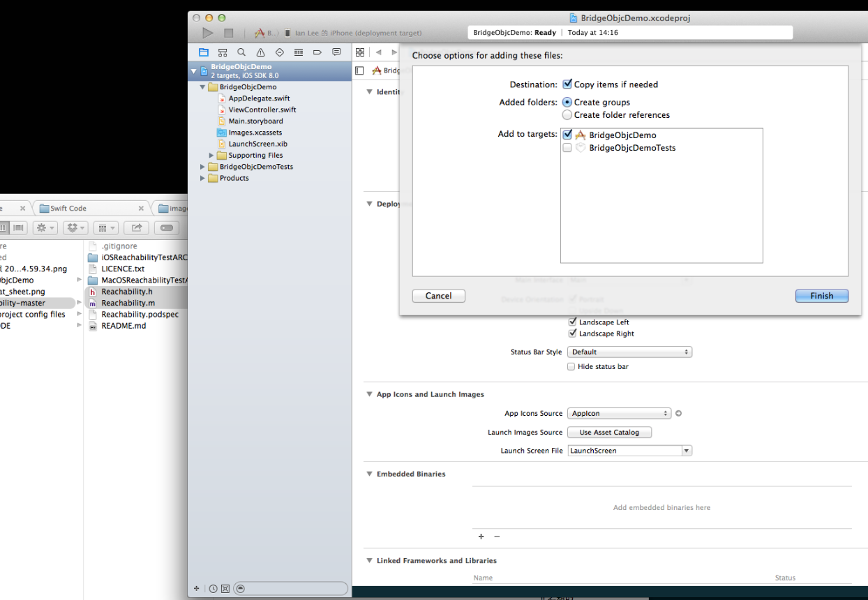Select the Create folder references radio button
Viewport: 868px width, 600px height.
click(x=567, y=115)
